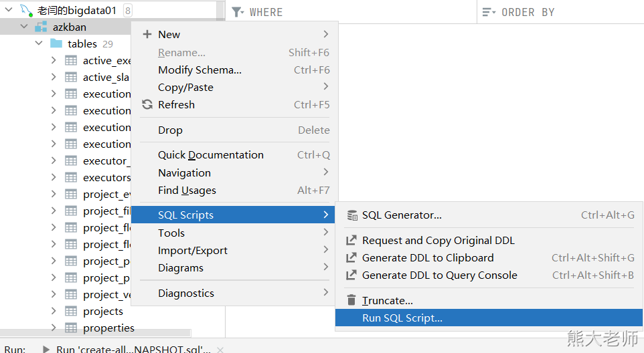Click the Run play icon at bottom
This screenshot has width=644, height=353.
(x=46, y=349)
